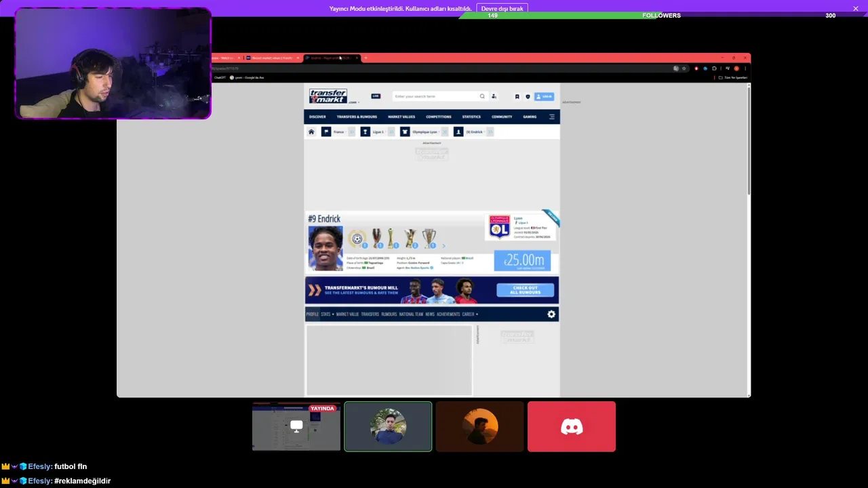The image size is (868, 488).
Task: Open the STATS dropdown in player subnav
Action: [327, 314]
